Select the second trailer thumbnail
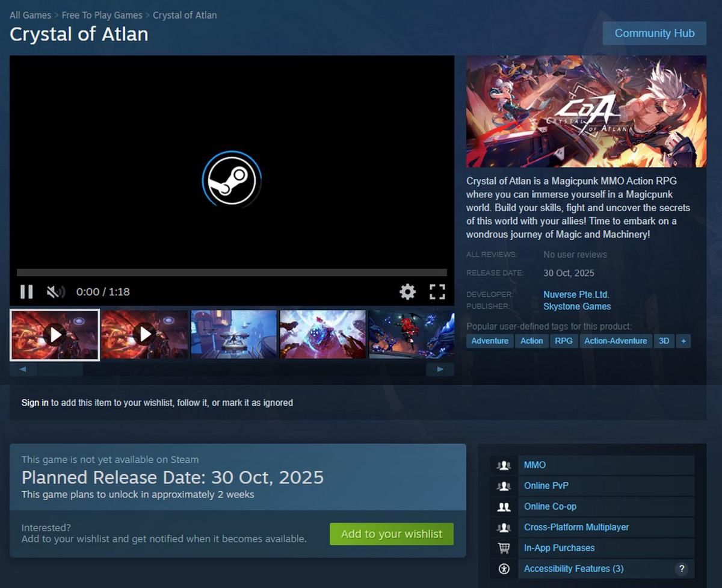This screenshot has width=722, height=588. [144, 334]
